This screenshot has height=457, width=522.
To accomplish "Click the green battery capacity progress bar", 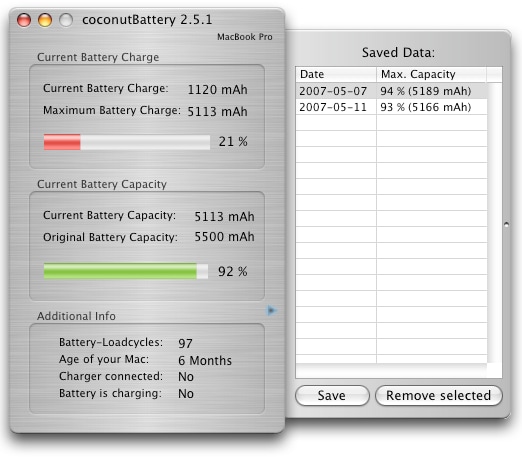I will click(126, 271).
